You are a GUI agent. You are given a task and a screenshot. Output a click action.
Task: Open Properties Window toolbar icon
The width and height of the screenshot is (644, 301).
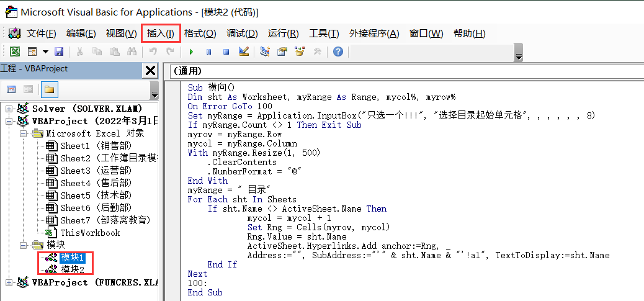point(282,52)
